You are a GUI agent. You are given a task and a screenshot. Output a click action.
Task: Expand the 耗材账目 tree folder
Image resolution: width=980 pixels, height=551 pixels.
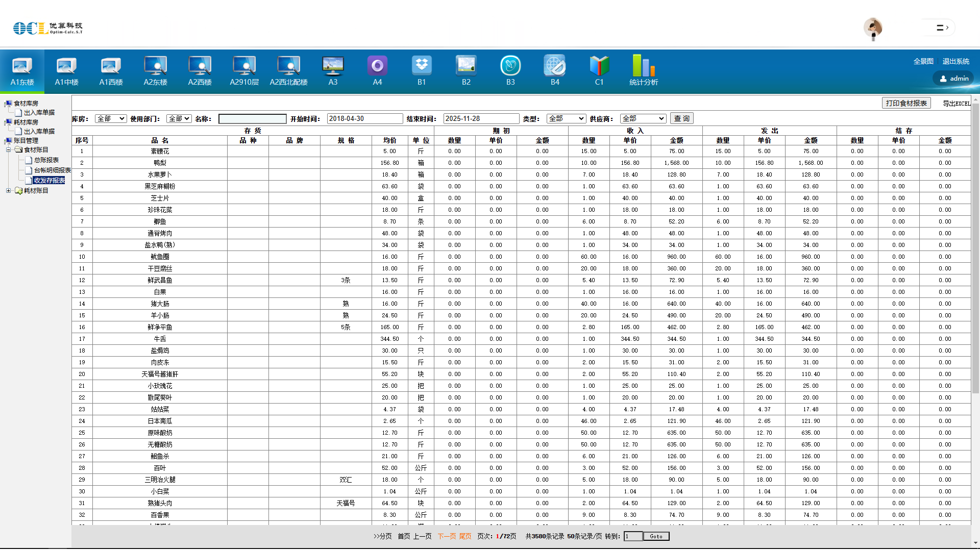click(x=9, y=191)
